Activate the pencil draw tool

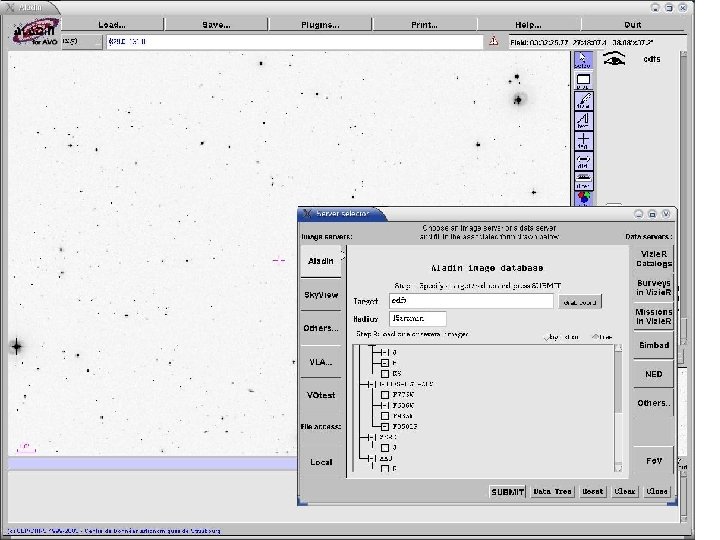[x=583, y=101]
